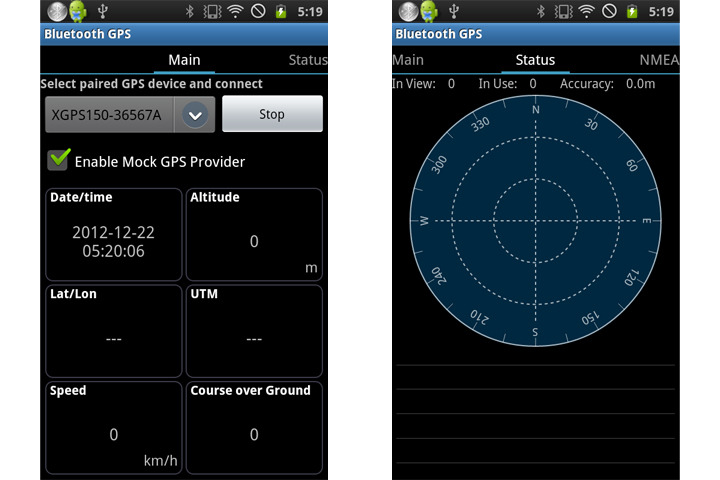Switch to Status tab in left screen
This screenshot has height=480, width=720.
point(308,60)
